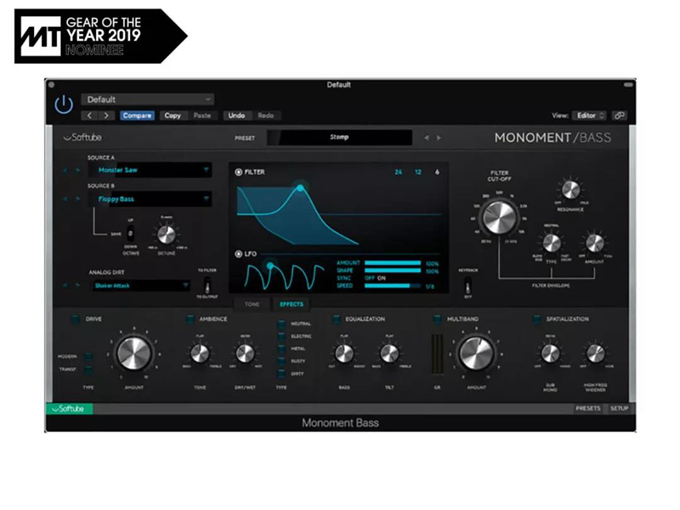Toggle the Ambience section on/off
Image resolution: width=680 pixels, height=510 pixels.
190,320
